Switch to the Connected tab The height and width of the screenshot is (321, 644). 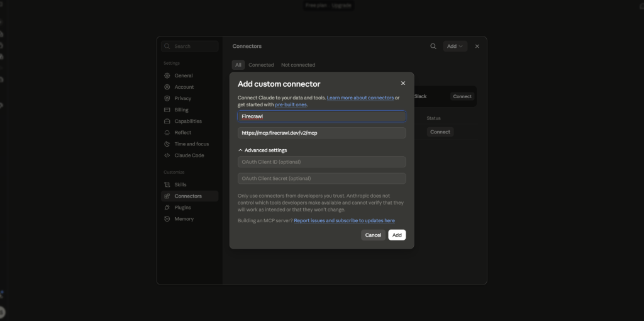[x=261, y=65]
